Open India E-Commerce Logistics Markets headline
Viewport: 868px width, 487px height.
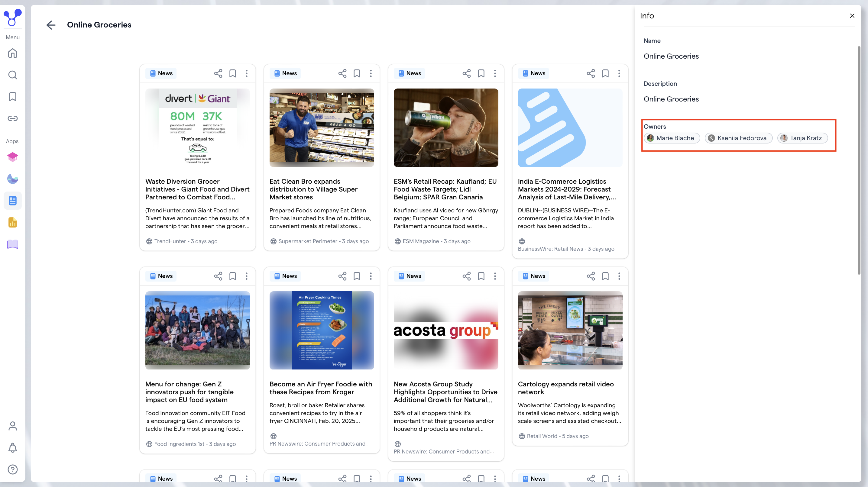tap(567, 189)
